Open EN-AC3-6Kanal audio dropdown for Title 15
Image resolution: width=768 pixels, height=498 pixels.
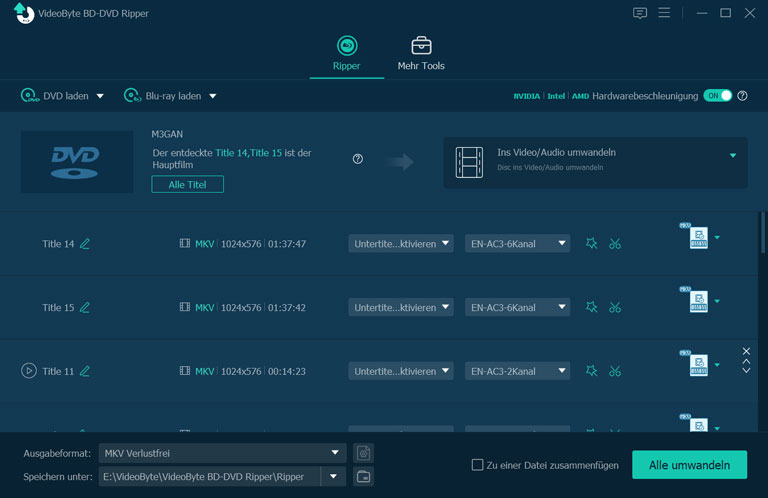[x=517, y=307]
